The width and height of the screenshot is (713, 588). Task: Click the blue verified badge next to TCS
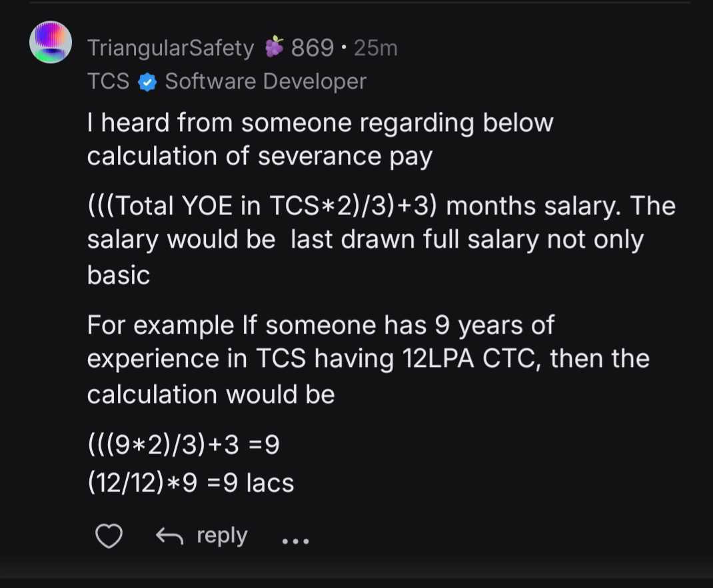coord(147,82)
